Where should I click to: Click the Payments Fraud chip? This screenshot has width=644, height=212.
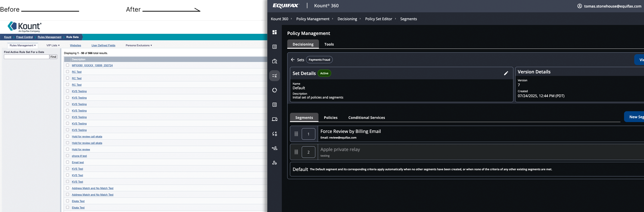319,60
